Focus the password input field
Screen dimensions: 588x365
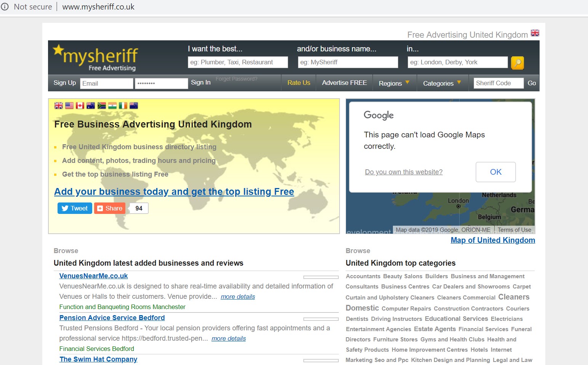tap(162, 83)
